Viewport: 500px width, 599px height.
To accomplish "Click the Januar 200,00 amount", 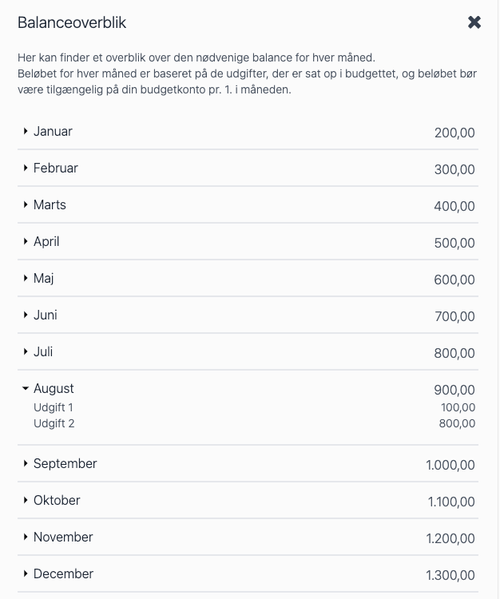I will [x=455, y=133].
